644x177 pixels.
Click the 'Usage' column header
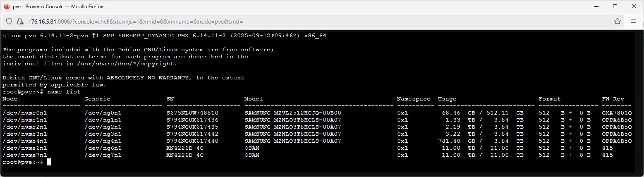[447, 99]
